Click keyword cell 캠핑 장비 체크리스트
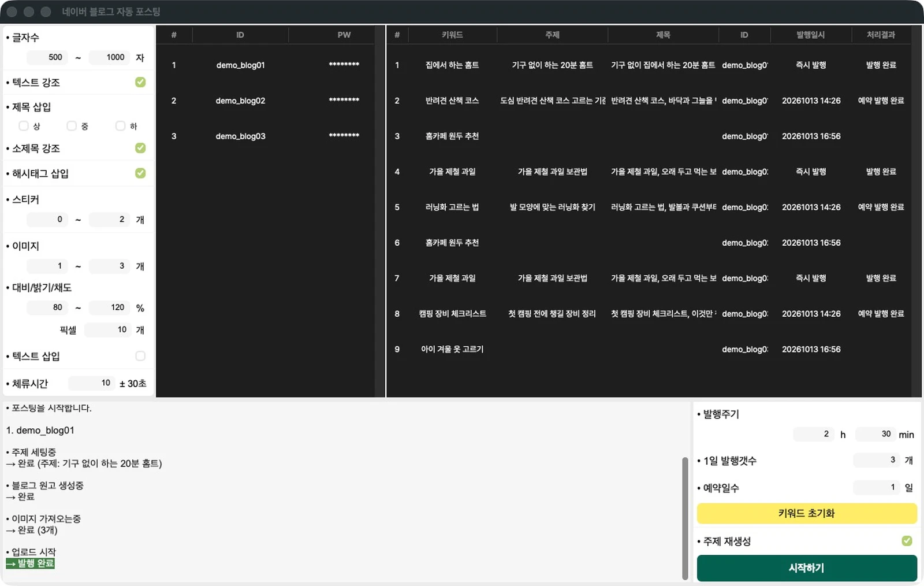 coord(452,314)
